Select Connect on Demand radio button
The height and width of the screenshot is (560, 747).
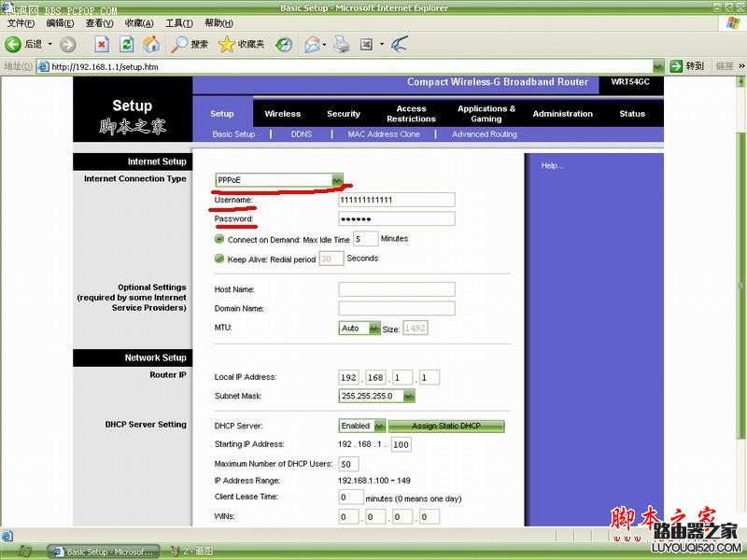tap(219, 239)
